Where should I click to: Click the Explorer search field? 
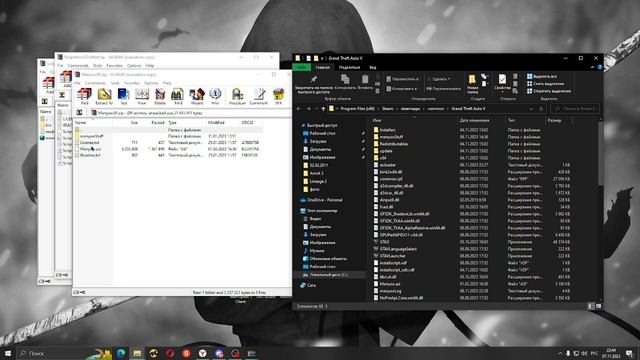[575, 109]
